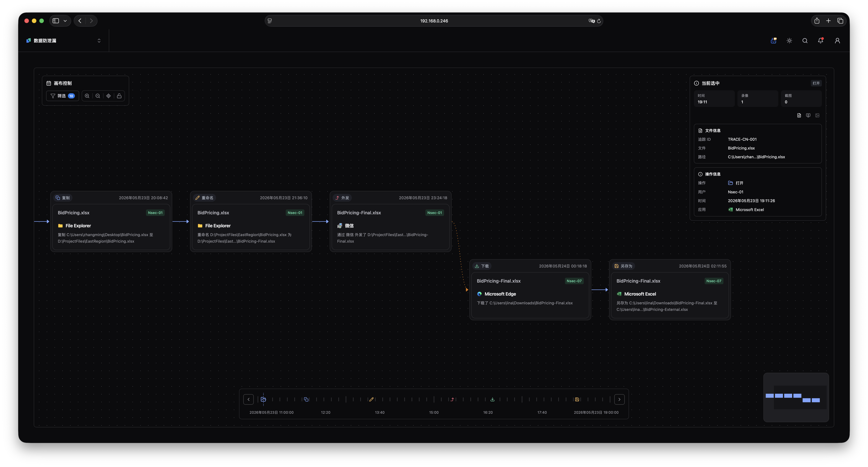Click File Explorer folder icon on rename card

pos(200,226)
